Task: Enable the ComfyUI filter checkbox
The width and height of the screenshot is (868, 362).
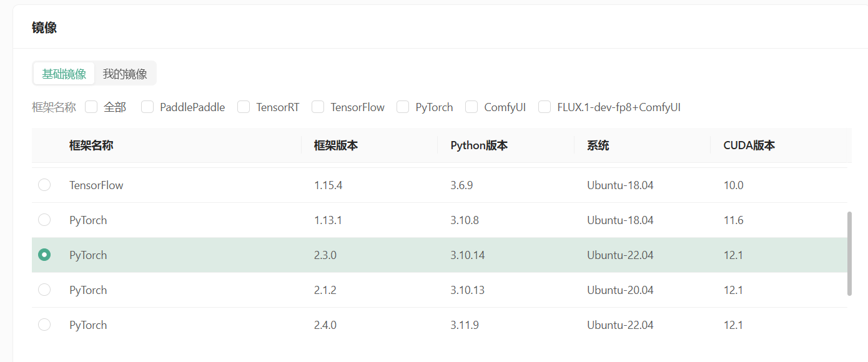Action: point(471,107)
